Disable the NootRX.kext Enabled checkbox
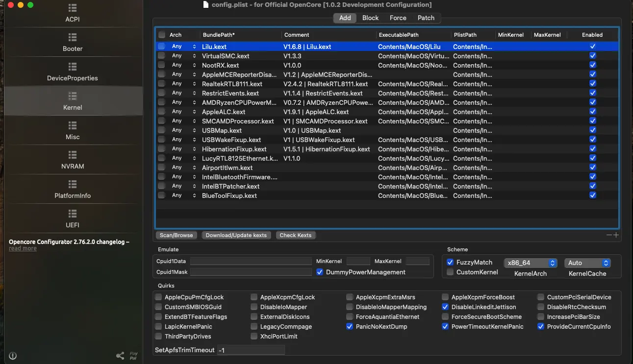 593,65
